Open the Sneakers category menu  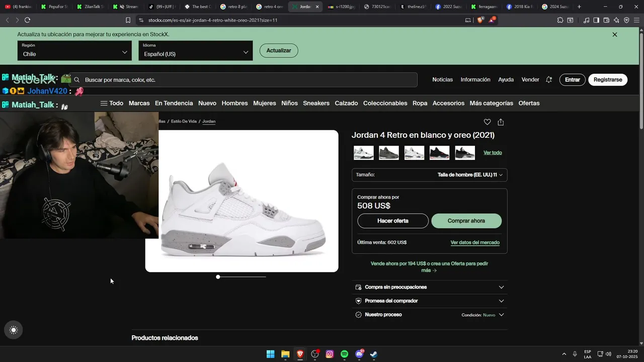[x=316, y=103]
